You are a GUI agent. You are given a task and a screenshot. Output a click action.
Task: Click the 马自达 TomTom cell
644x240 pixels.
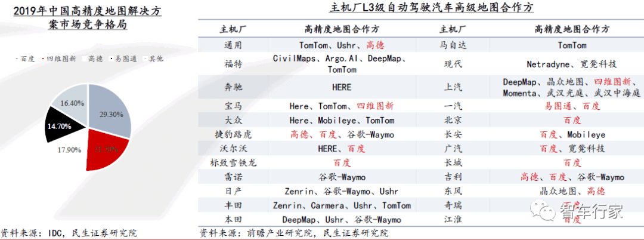[572, 45]
